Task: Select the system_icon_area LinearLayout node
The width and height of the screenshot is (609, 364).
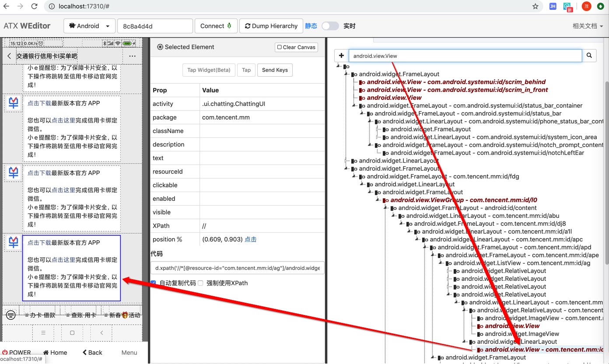Action: 493,137
